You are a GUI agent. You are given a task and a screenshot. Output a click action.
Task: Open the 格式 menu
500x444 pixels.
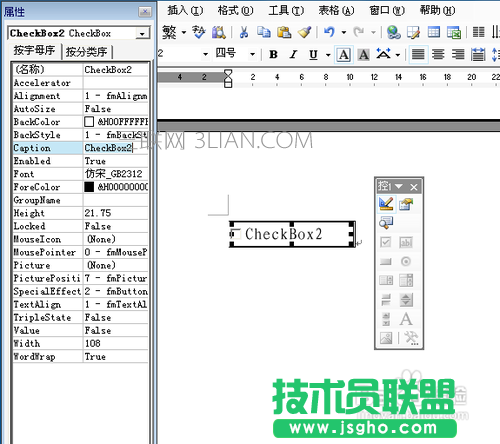click(x=235, y=10)
